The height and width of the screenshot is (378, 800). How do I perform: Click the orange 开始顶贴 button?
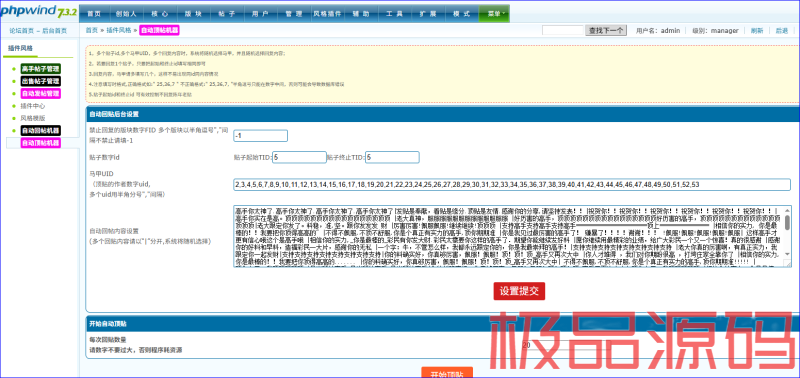[x=447, y=373]
